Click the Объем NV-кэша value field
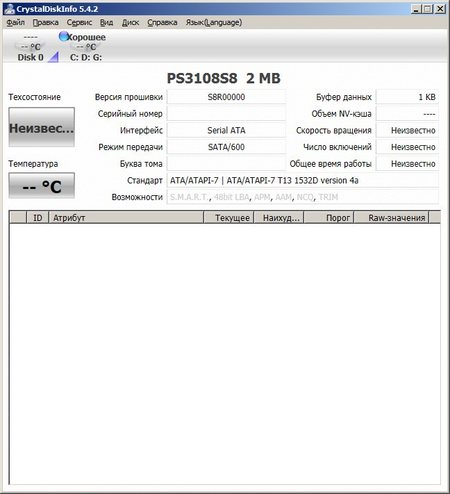Screen dimensions: 450x494 point(407,114)
